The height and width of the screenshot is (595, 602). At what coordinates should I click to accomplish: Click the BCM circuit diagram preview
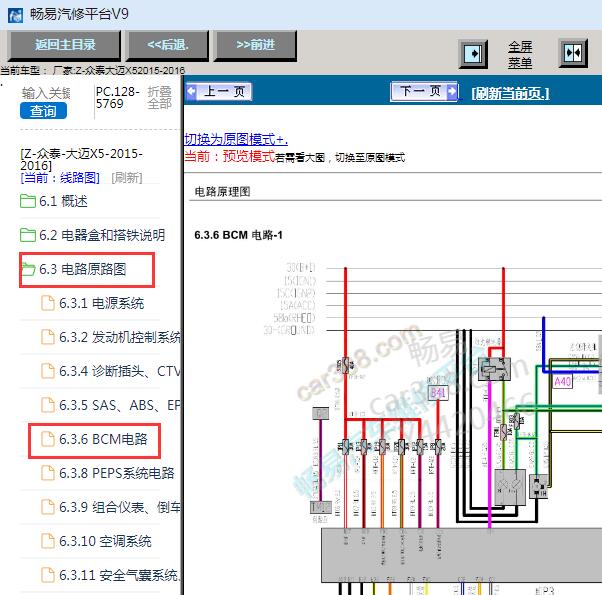[x=433, y=428]
